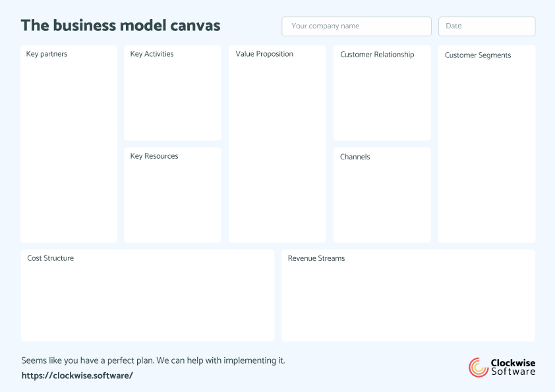This screenshot has height=392, width=555.
Task: Select the Revenue Streams heading label
Action: point(315,258)
